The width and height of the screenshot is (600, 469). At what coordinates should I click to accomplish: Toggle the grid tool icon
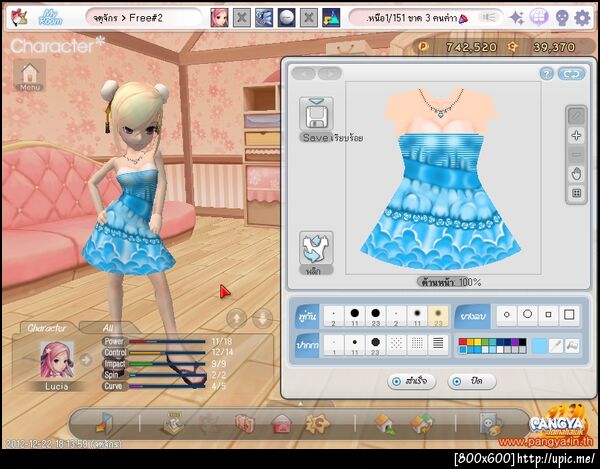[x=576, y=193]
